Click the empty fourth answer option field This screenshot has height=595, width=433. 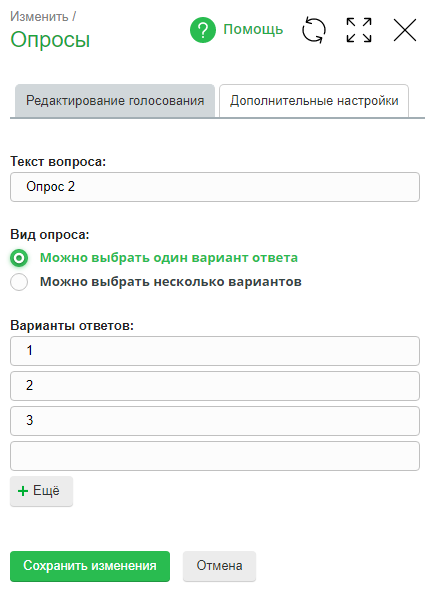tap(215, 456)
